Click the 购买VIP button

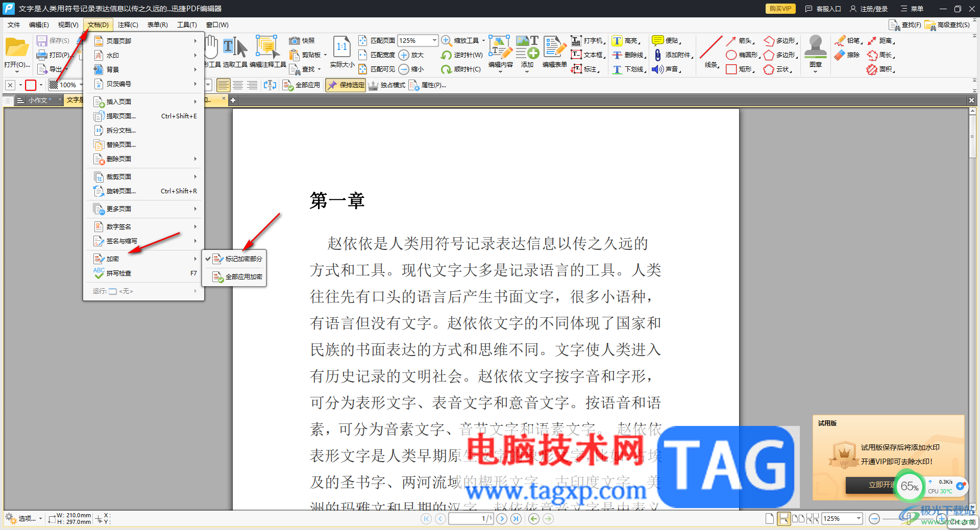780,9
